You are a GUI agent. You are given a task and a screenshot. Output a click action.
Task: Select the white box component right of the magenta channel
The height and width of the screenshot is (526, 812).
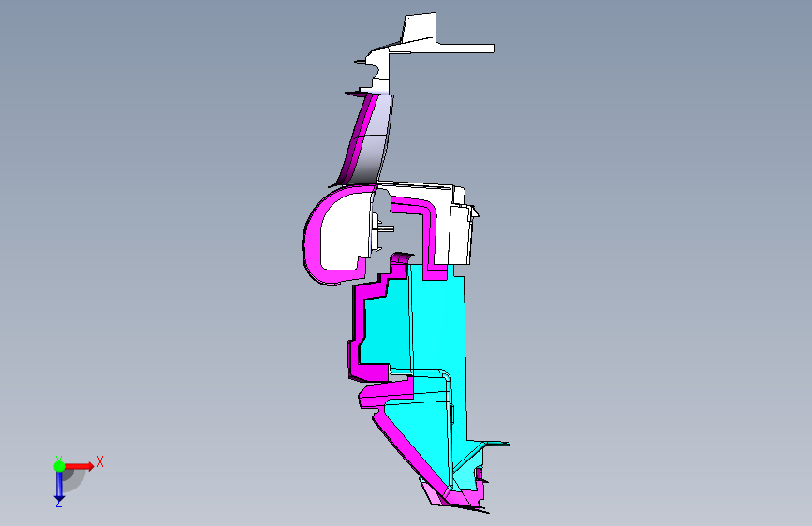460,233
